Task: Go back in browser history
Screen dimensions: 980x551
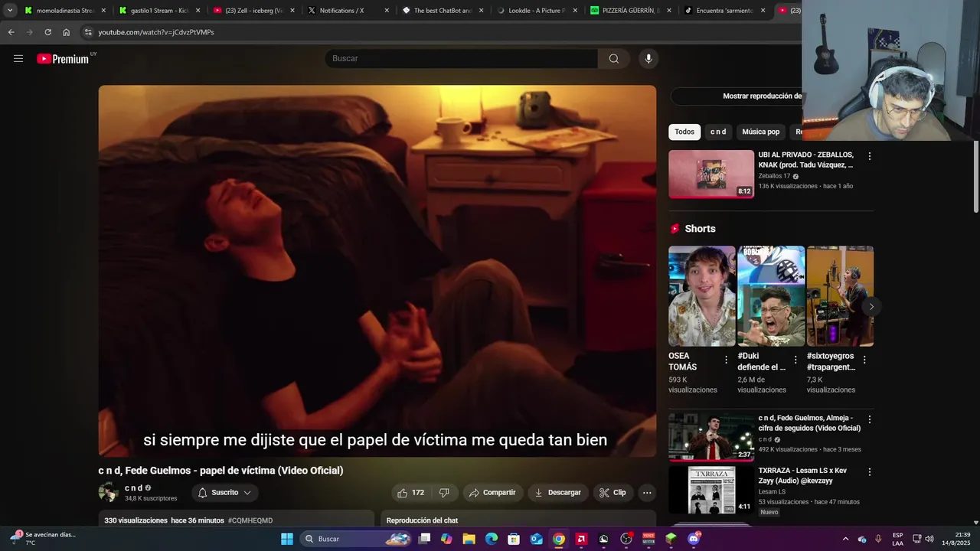Action: (11, 32)
